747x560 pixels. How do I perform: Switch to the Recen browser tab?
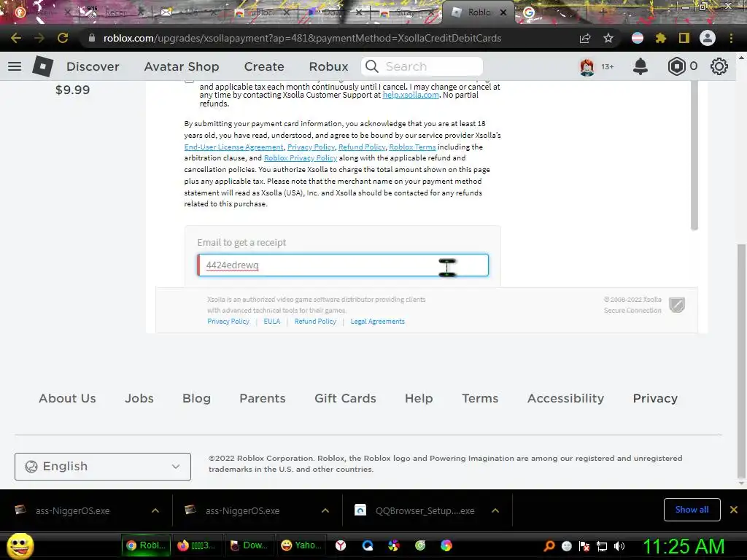point(115,13)
